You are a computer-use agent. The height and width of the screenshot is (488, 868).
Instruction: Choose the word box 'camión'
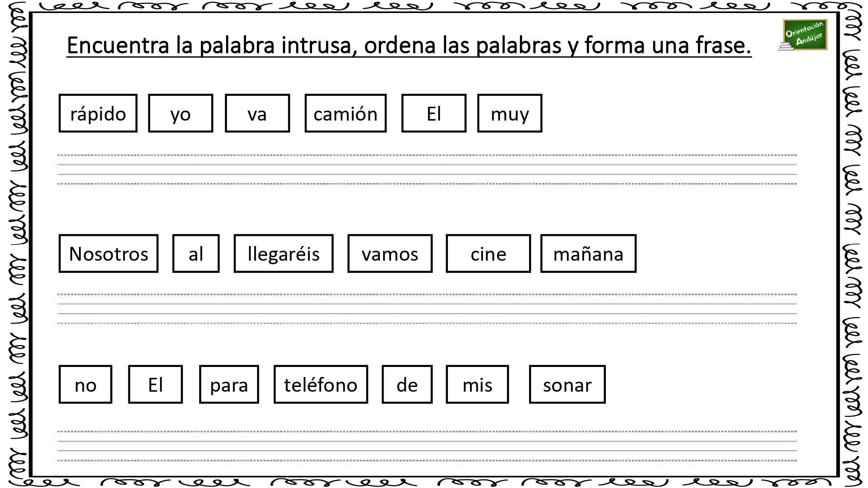click(x=345, y=113)
